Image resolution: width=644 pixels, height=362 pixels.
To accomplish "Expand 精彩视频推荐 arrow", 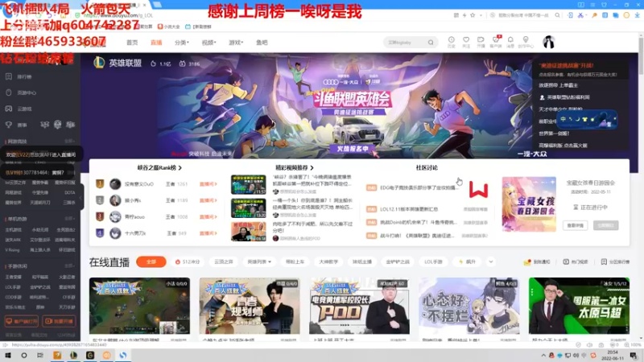I will coord(312,168).
